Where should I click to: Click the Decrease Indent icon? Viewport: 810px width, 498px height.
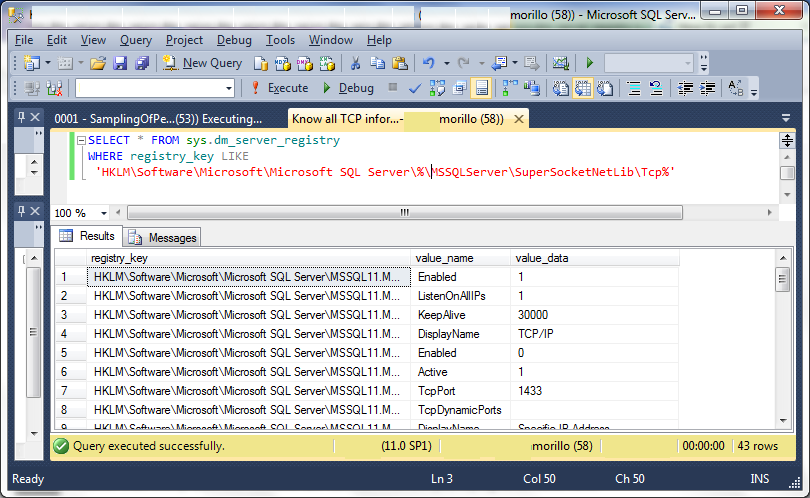point(686,88)
